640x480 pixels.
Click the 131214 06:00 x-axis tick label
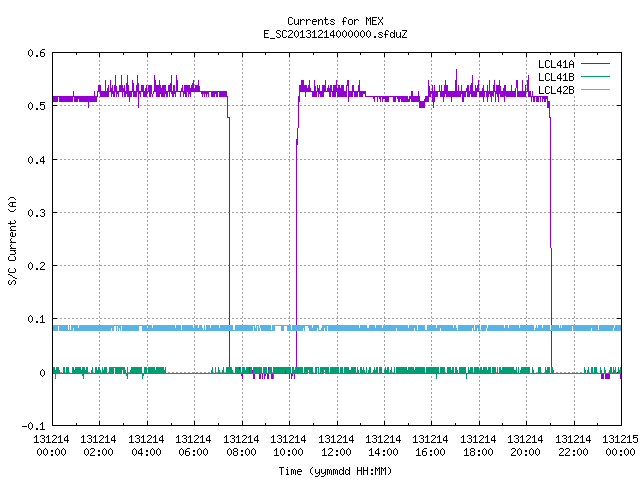193,446
